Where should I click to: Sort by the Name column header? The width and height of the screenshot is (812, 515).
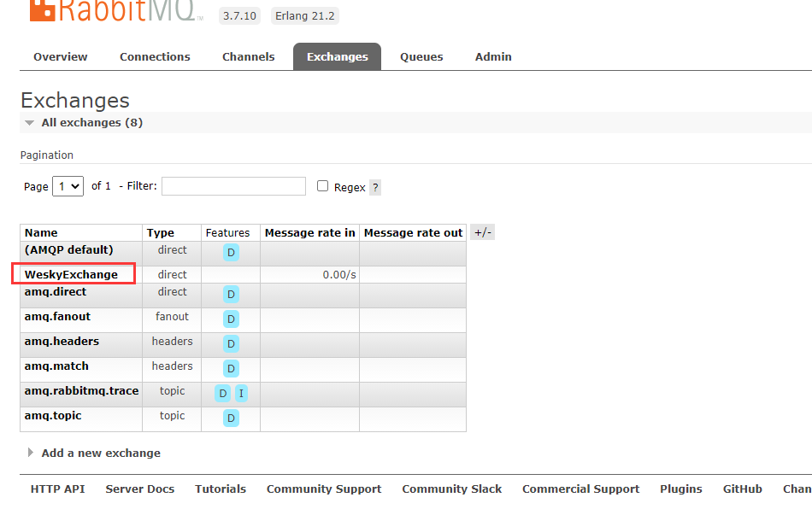[x=41, y=233]
